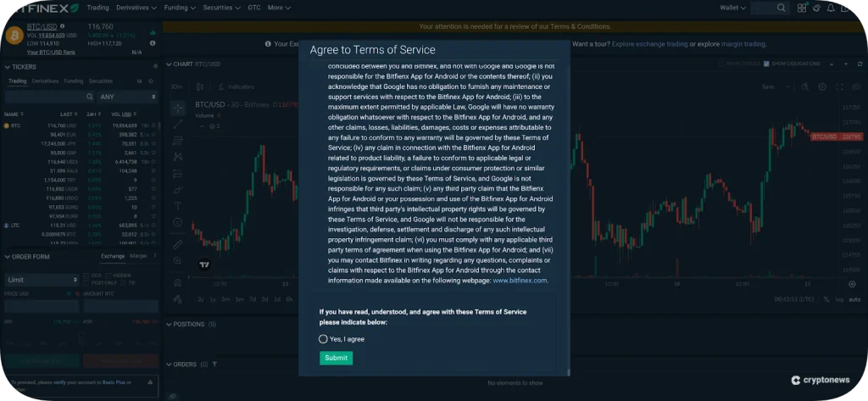Take chart snapshot with camera icon
Screen dimensions: 868x401
(x=854, y=86)
